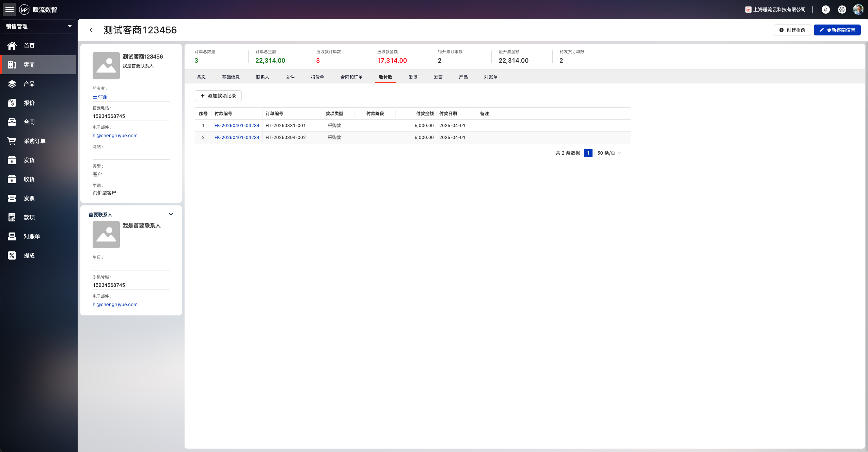Collapse the 首要联系人 panel chevron

point(171,214)
